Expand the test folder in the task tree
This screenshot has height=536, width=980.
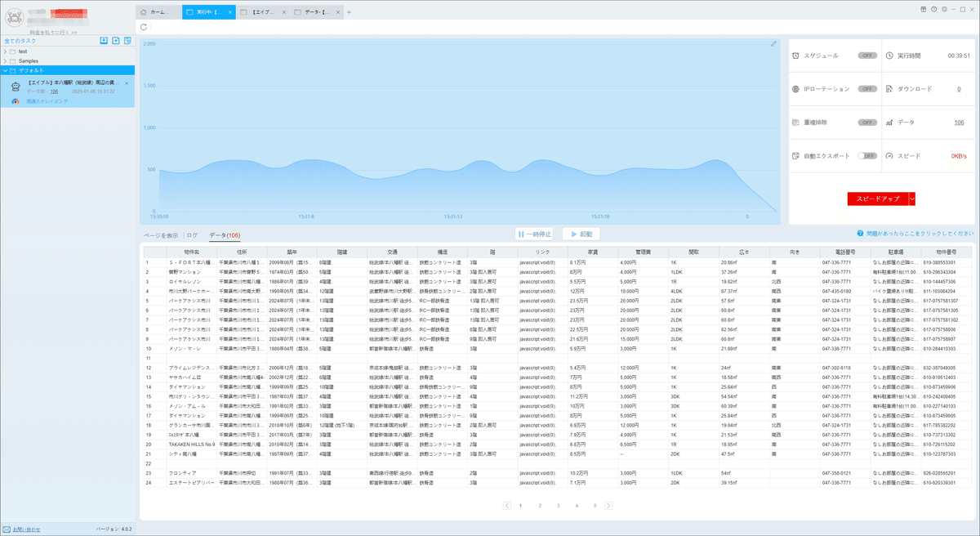[x=5, y=51]
